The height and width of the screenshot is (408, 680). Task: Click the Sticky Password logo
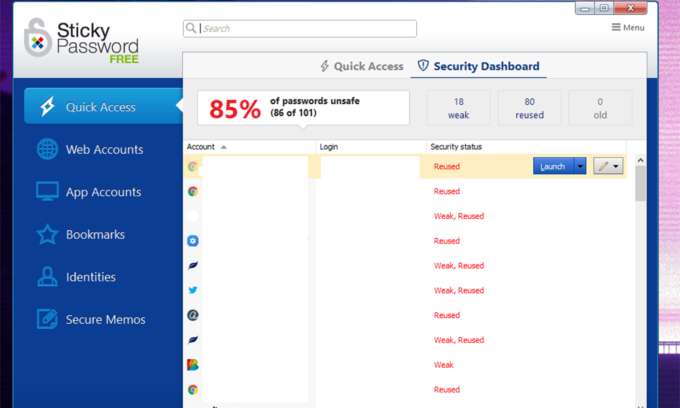[82, 41]
